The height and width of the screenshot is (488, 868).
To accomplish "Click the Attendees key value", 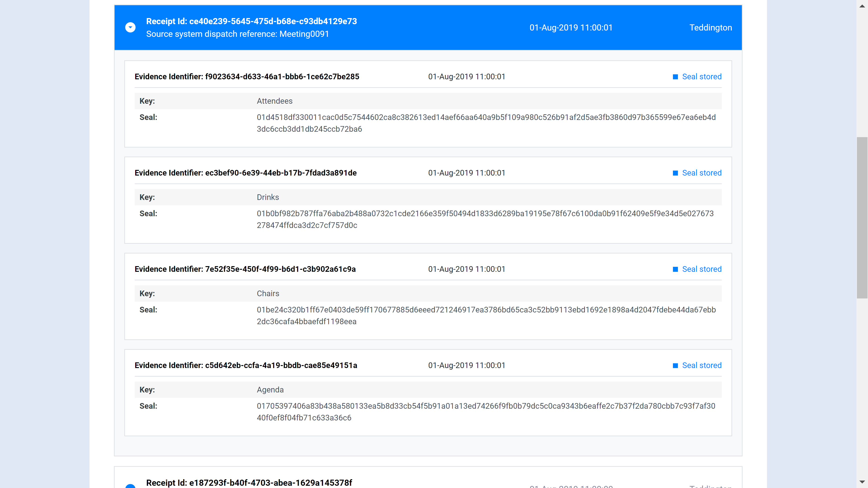I will click(x=274, y=101).
